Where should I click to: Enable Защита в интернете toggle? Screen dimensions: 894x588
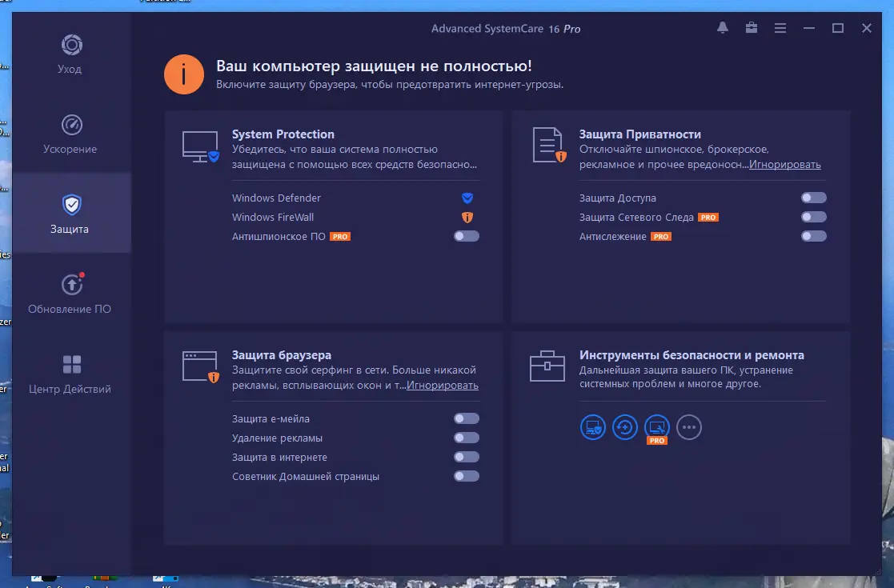[467, 457]
